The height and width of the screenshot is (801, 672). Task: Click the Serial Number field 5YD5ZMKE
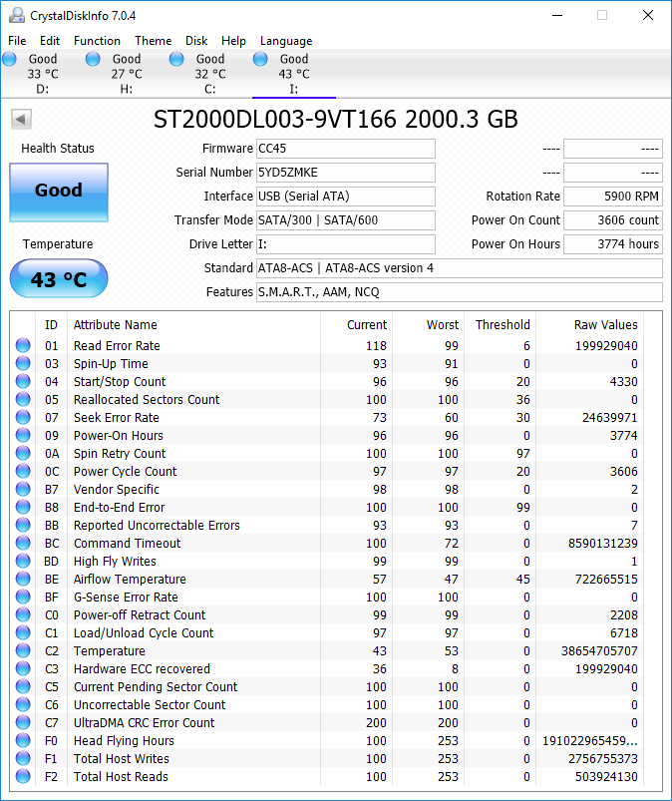click(346, 173)
